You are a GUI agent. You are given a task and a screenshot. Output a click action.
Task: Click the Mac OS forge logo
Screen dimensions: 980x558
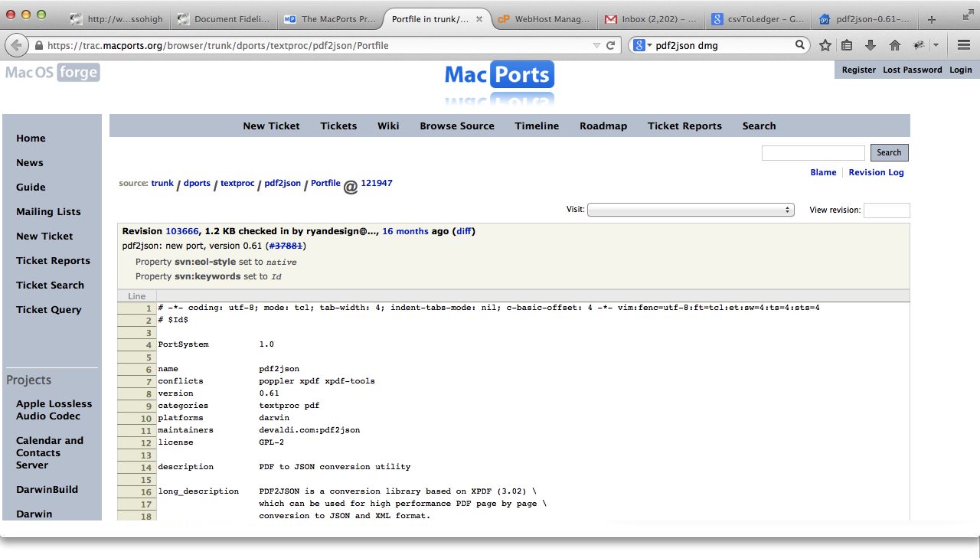(x=52, y=73)
